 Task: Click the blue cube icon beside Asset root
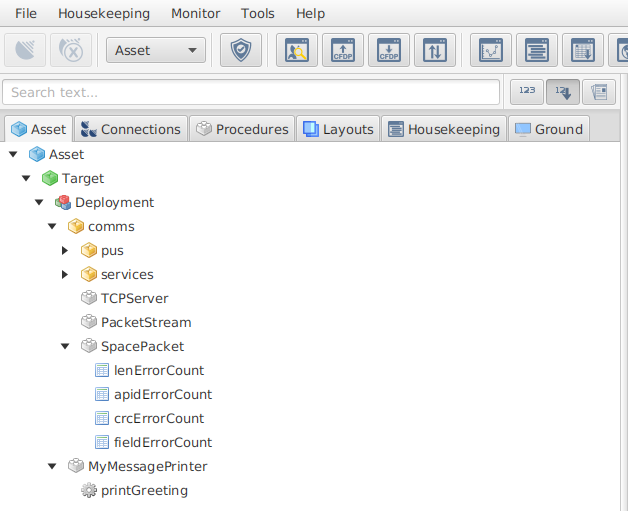coord(37,154)
